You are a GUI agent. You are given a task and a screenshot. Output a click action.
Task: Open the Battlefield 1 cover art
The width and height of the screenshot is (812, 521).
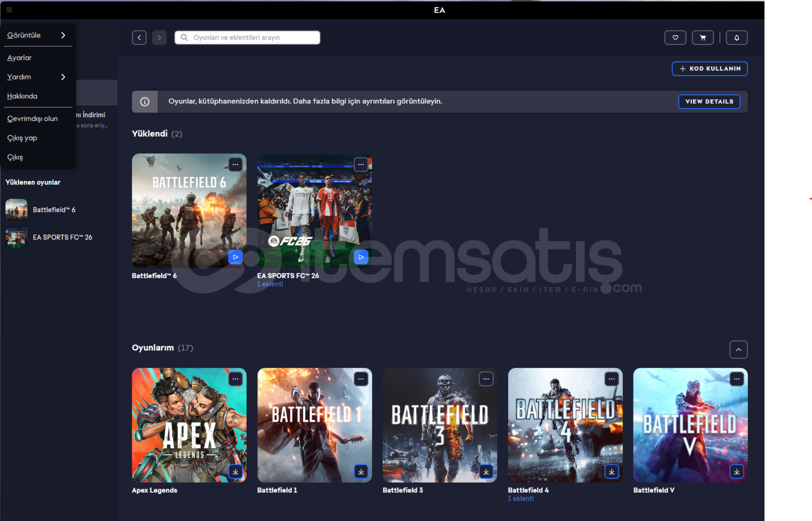point(315,425)
